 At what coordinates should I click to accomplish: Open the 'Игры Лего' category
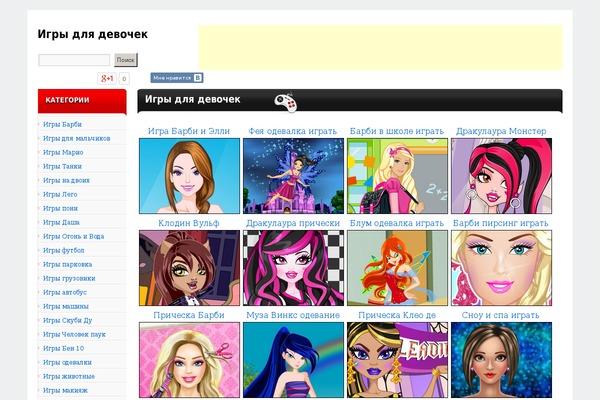(x=60, y=194)
